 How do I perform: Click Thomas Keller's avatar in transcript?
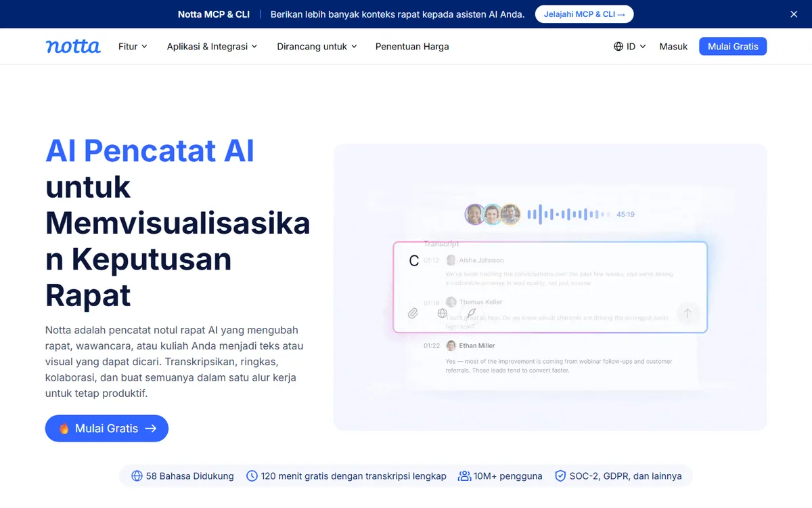[451, 302]
